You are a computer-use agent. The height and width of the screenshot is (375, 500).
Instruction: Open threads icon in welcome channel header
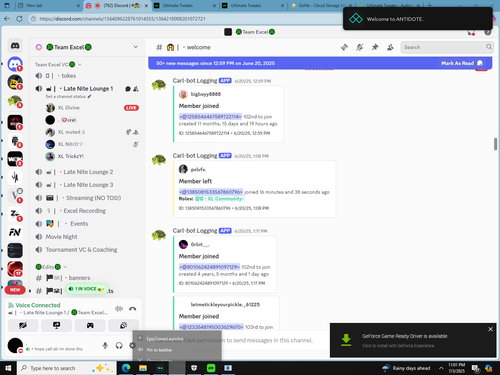click(344, 47)
